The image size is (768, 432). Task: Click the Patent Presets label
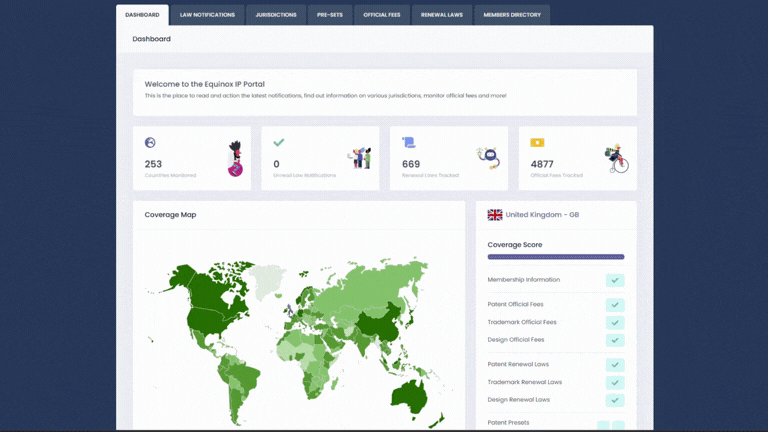click(x=508, y=422)
